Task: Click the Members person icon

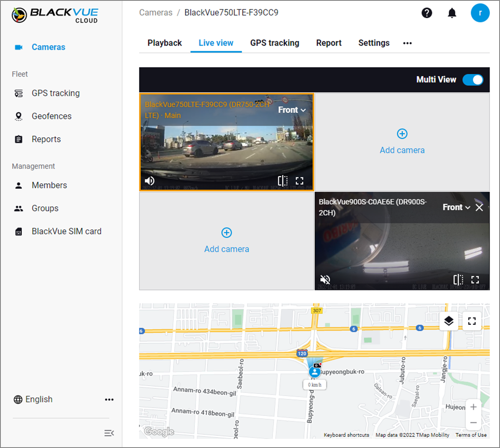Action: (19, 185)
